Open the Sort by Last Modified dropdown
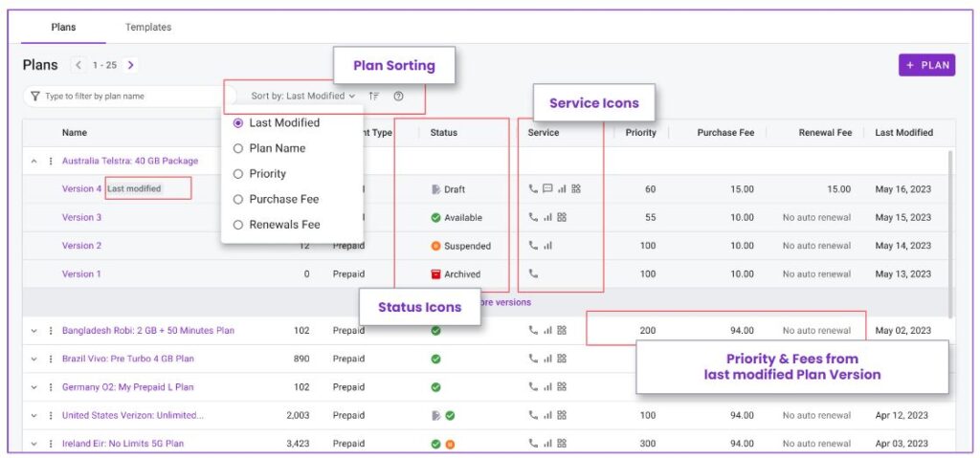 (x=303, y=97)
